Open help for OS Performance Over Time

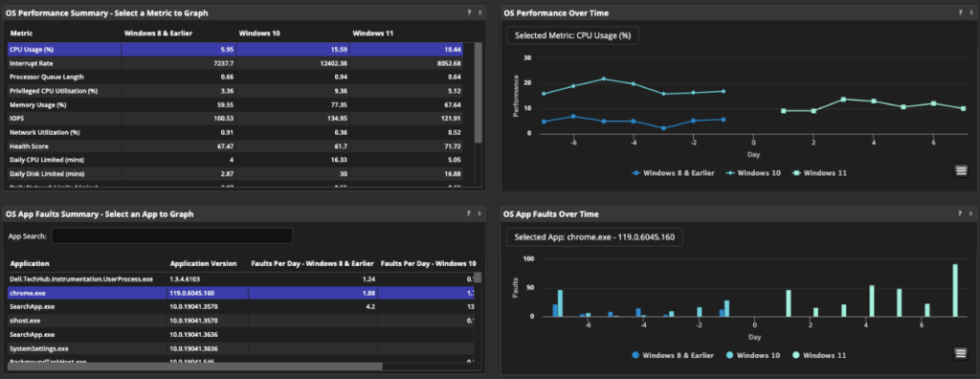coord(959,12)
